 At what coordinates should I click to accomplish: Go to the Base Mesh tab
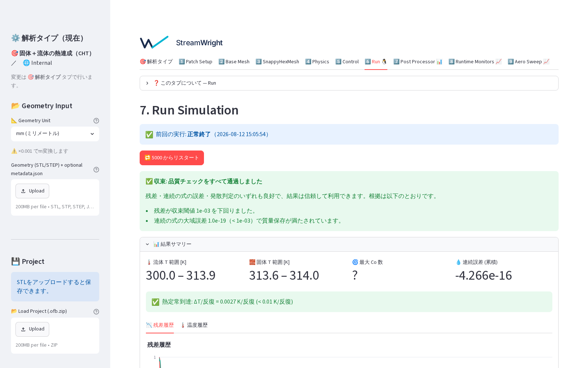coord(234,62)
